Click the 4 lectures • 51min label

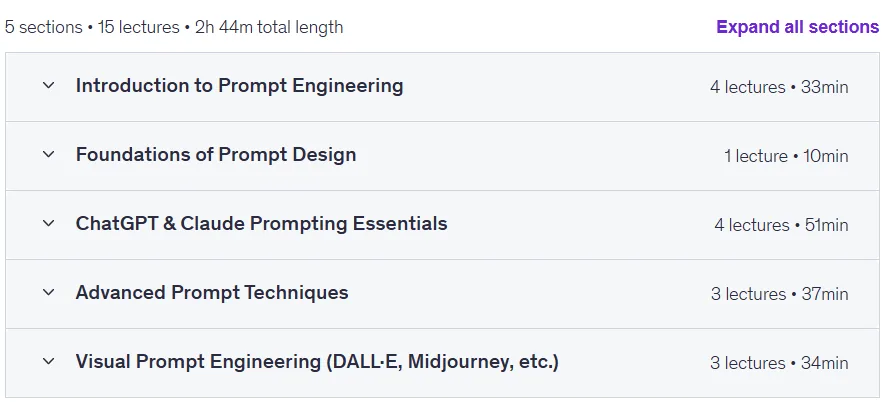[781, 225]
